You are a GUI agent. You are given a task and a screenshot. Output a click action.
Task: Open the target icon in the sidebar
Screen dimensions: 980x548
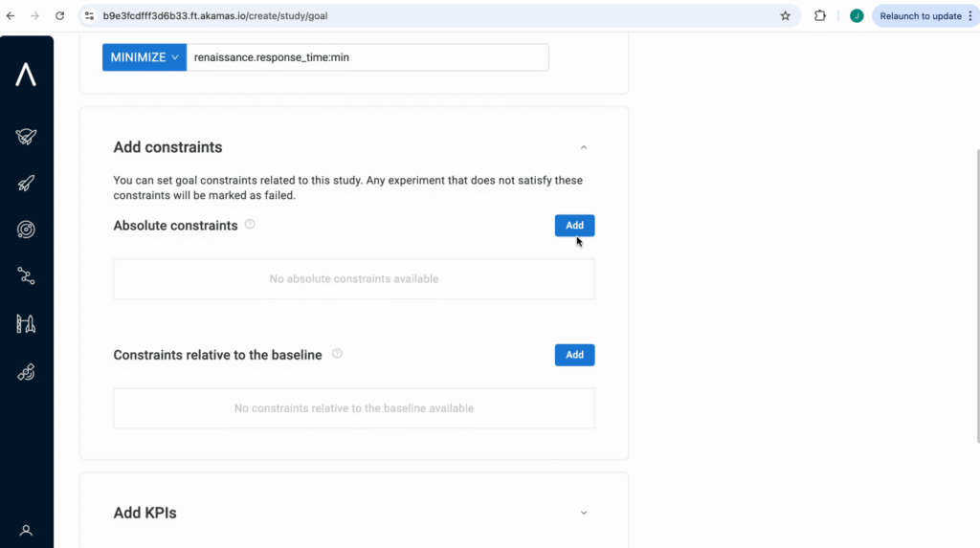(26, 230)
